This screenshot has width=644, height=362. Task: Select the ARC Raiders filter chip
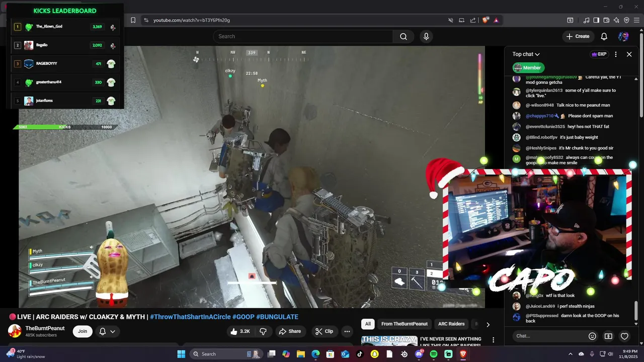pos(451,324)
